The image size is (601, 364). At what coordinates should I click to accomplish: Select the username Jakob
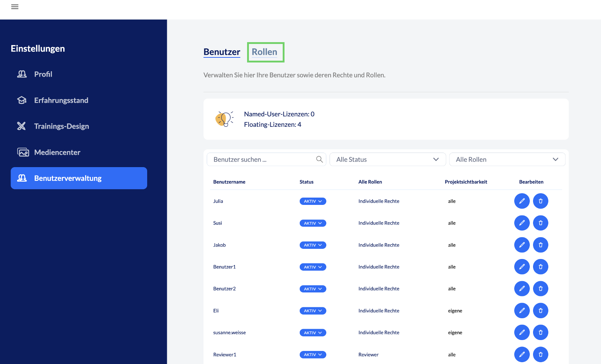coord(219,245)
